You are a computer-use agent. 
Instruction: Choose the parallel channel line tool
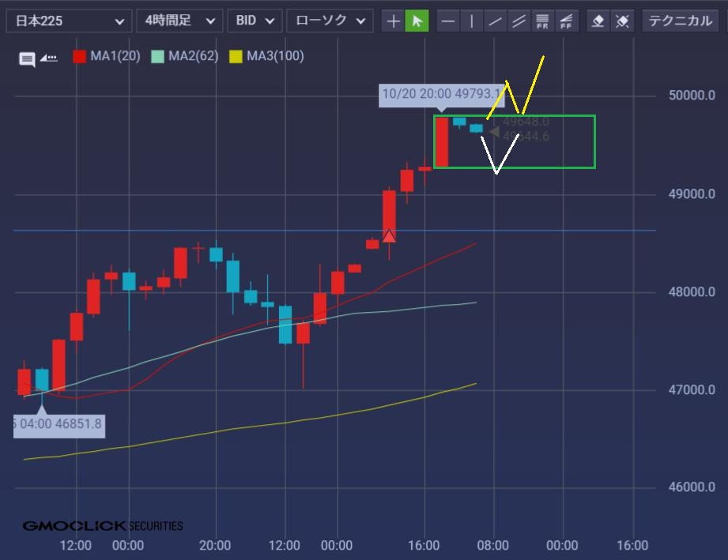click(519, 21)
